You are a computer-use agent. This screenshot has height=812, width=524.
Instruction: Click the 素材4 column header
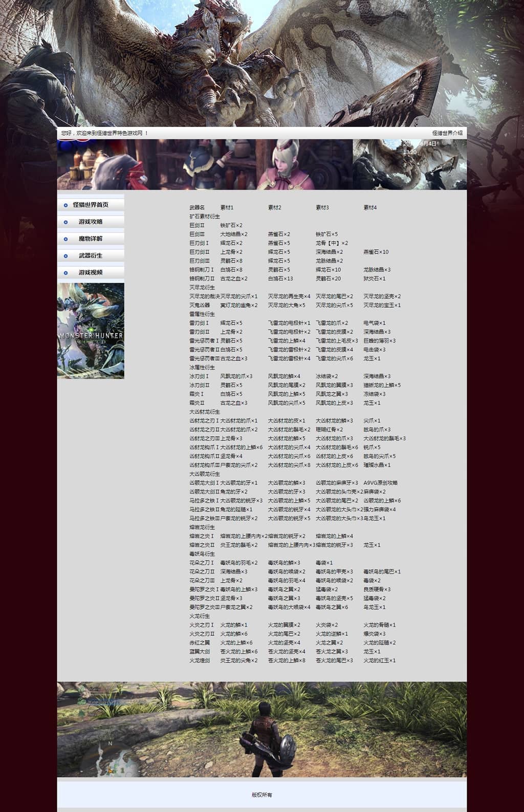370,208
